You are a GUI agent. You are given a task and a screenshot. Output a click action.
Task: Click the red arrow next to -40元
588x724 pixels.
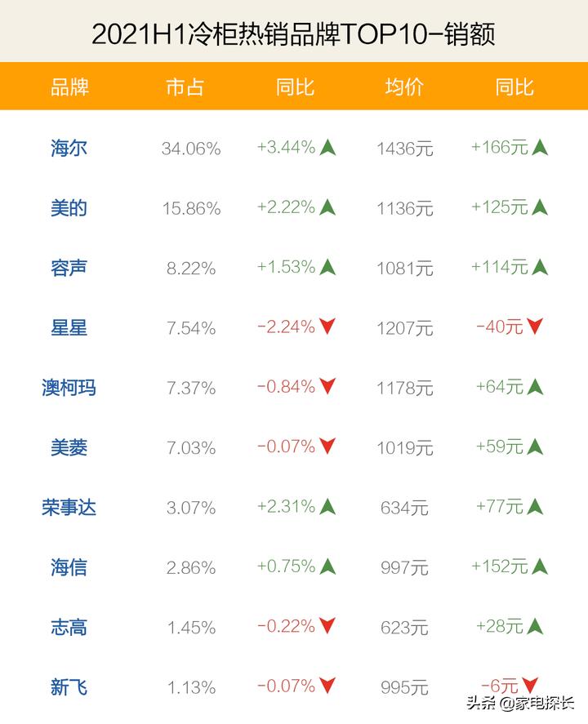coord(535,327)
